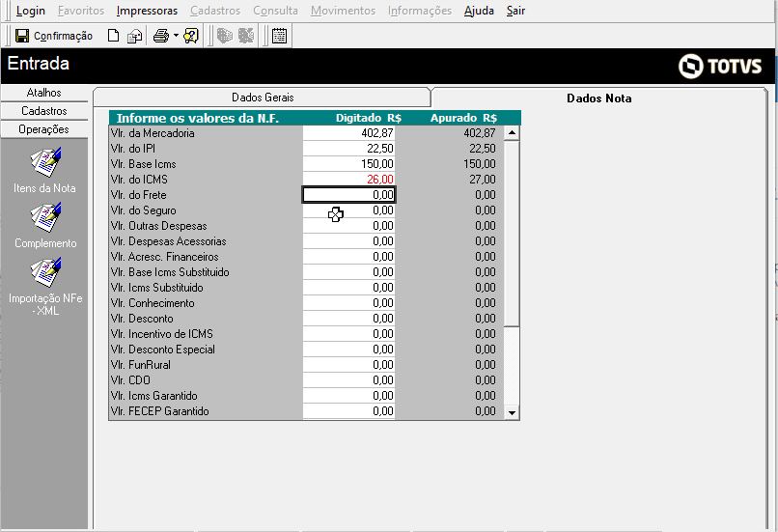Viewport: 778px width, 532px height.
Task: Open Itens da Nota shortcut icon
Action: point(45,162)
